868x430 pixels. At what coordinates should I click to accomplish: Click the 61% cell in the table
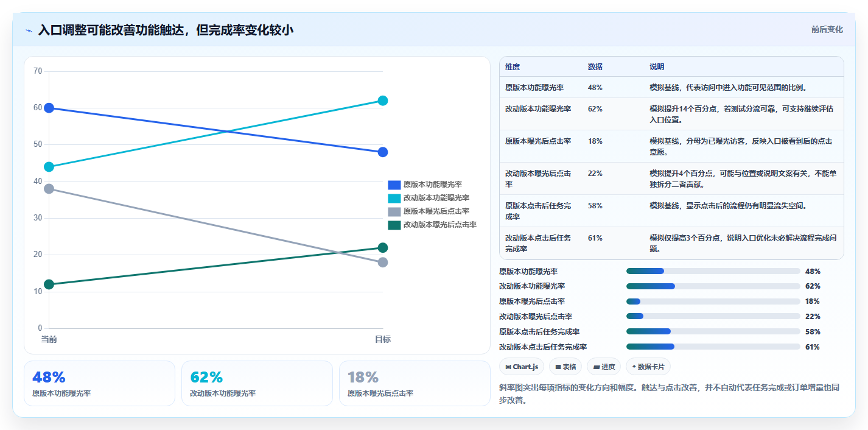pyautogui.click(x=595, y=238)
